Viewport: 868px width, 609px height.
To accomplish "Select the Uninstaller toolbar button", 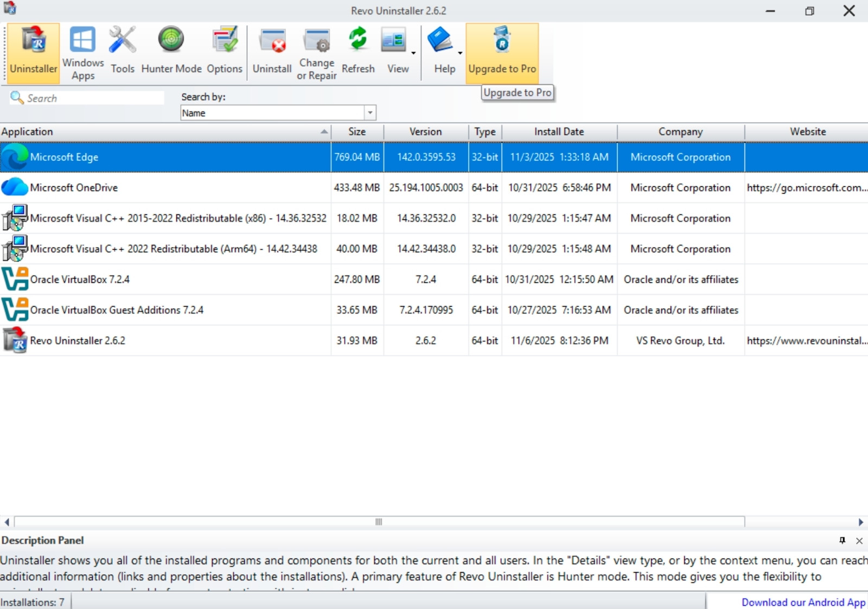I will coord(33,53).
